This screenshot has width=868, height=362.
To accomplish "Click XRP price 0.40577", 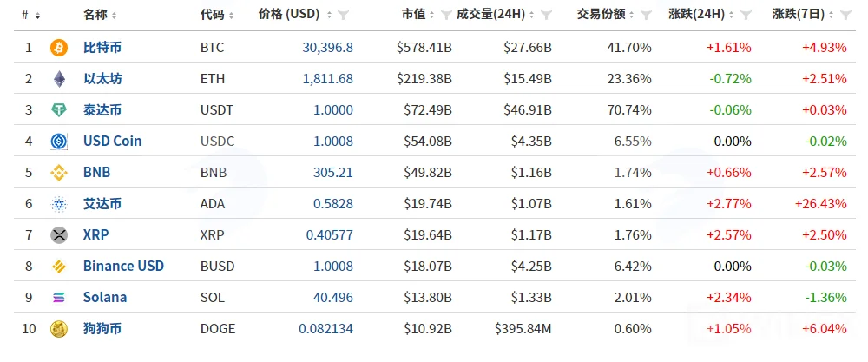I will tap(329, 234).
